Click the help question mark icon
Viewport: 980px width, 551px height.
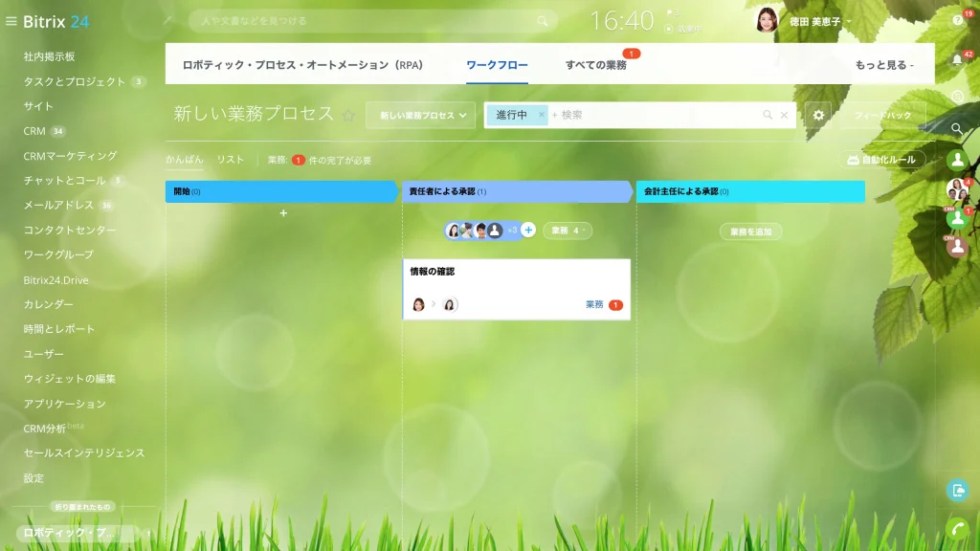pos(957,20)
